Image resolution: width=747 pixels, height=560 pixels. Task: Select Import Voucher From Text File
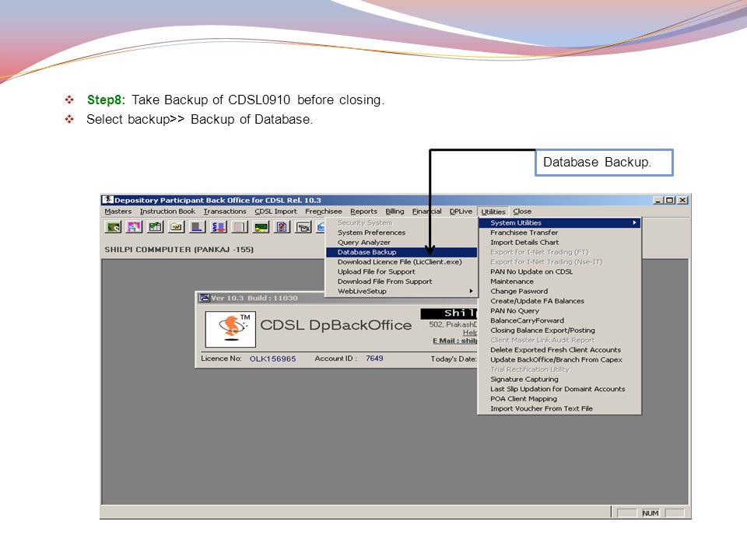click(x=559, y=408)
